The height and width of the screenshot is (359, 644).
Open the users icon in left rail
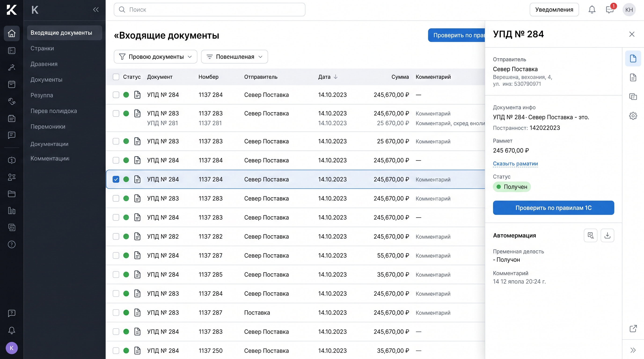(12, 177)
